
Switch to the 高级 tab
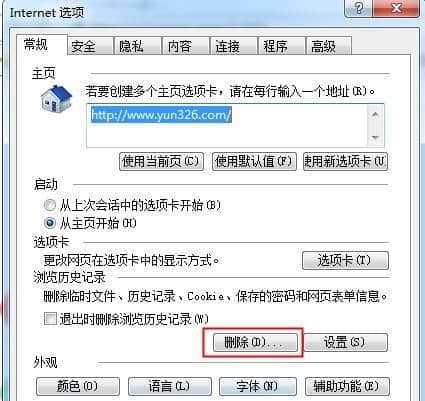tap(329, 46)
